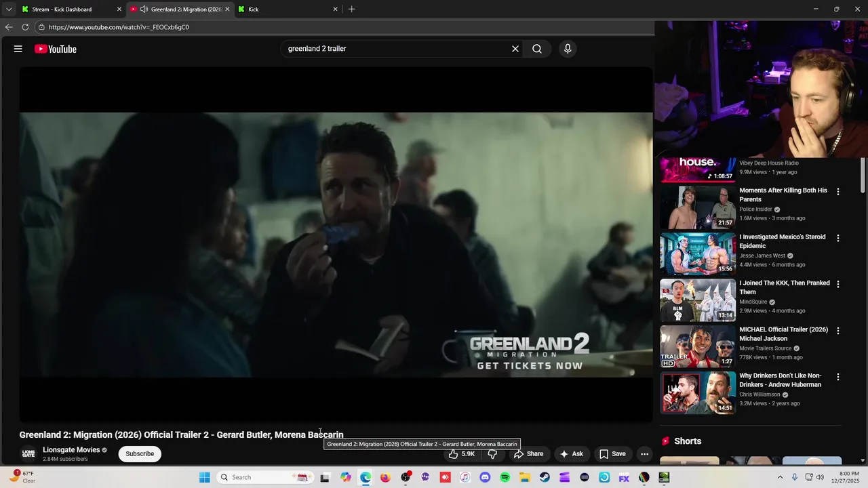Click the weather widget showing 67°F
Viewport: 868px width, 488px height.
click(22, 477)
